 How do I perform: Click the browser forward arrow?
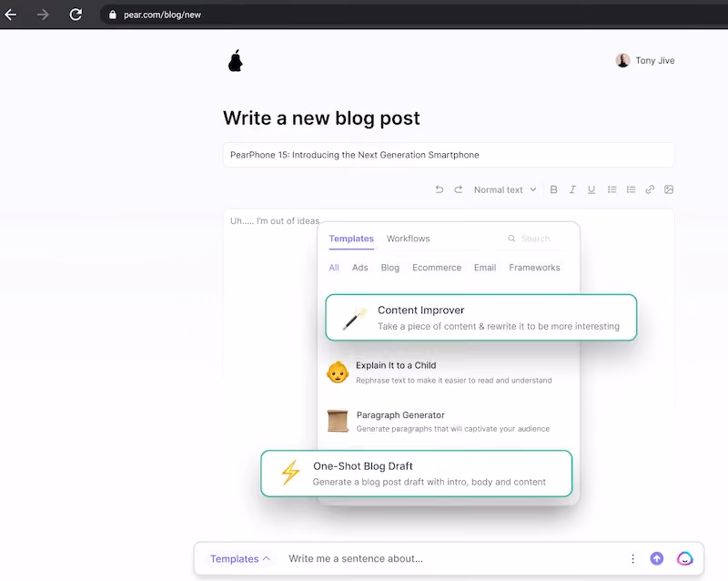[x=43, y=15]
